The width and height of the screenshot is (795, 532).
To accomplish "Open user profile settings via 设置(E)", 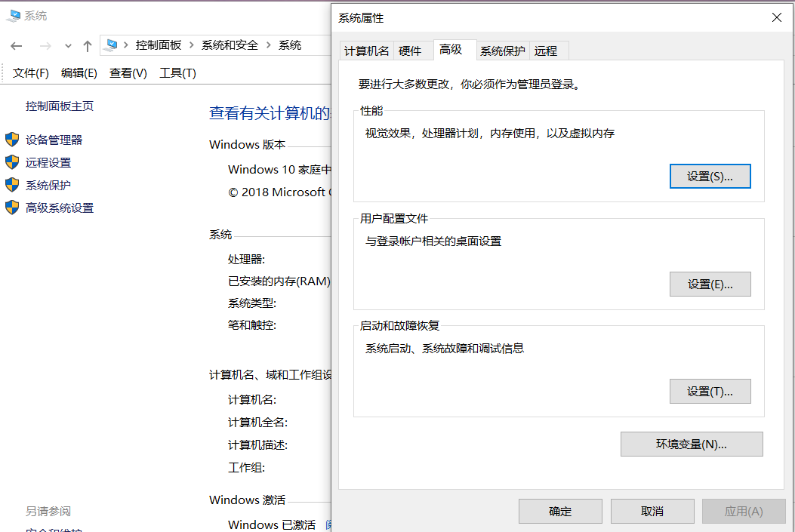I will point(710,284).
